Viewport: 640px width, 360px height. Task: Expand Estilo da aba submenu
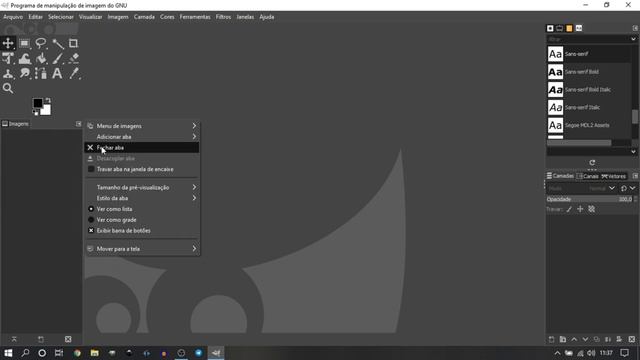[x=142, y=198]
